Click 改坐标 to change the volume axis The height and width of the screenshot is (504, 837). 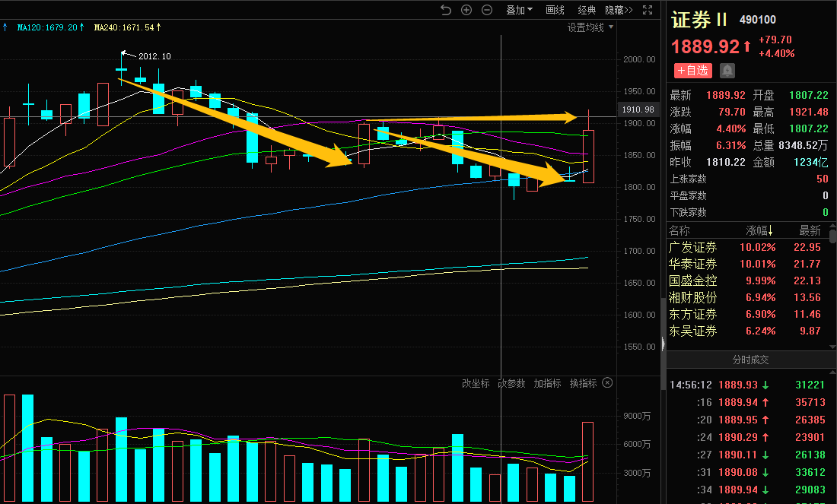(476, 383)
